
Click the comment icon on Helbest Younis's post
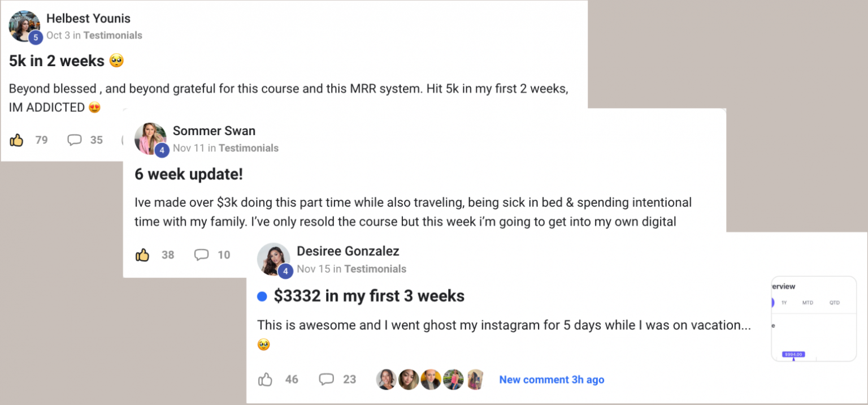click(x=74, y=140)
